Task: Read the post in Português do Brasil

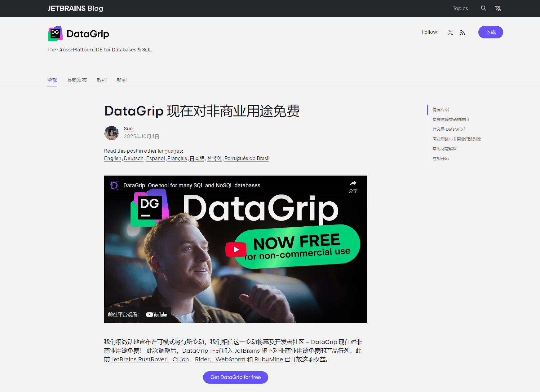Action: tap(247, 159)
